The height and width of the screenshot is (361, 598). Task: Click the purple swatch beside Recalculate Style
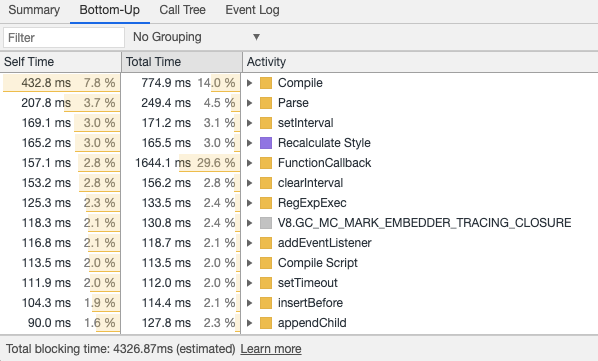click(266, 143)
